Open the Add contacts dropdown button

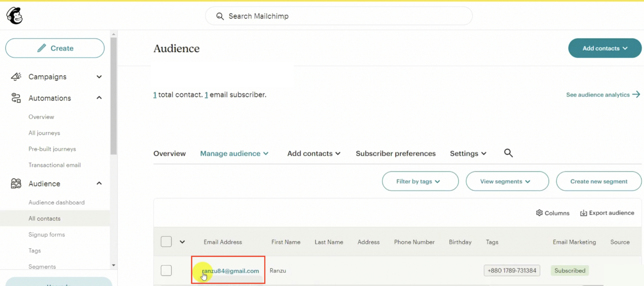605,48
